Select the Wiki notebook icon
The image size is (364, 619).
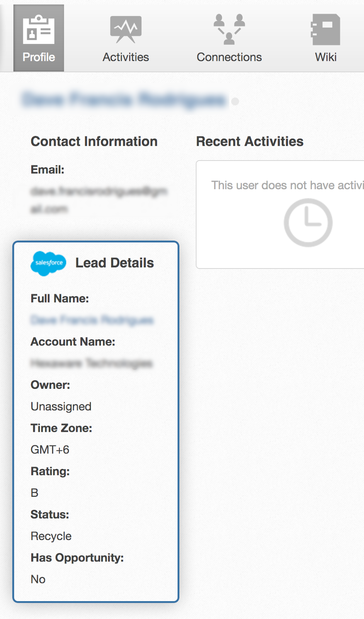coord(326,30)
